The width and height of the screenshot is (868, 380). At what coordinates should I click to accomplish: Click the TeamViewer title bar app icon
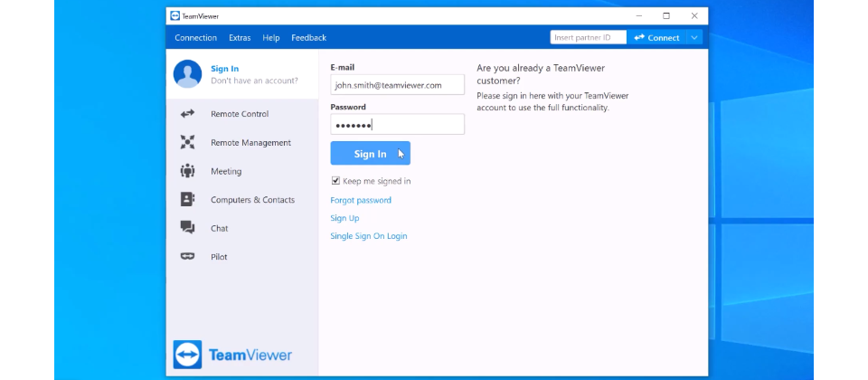[175, 16]
